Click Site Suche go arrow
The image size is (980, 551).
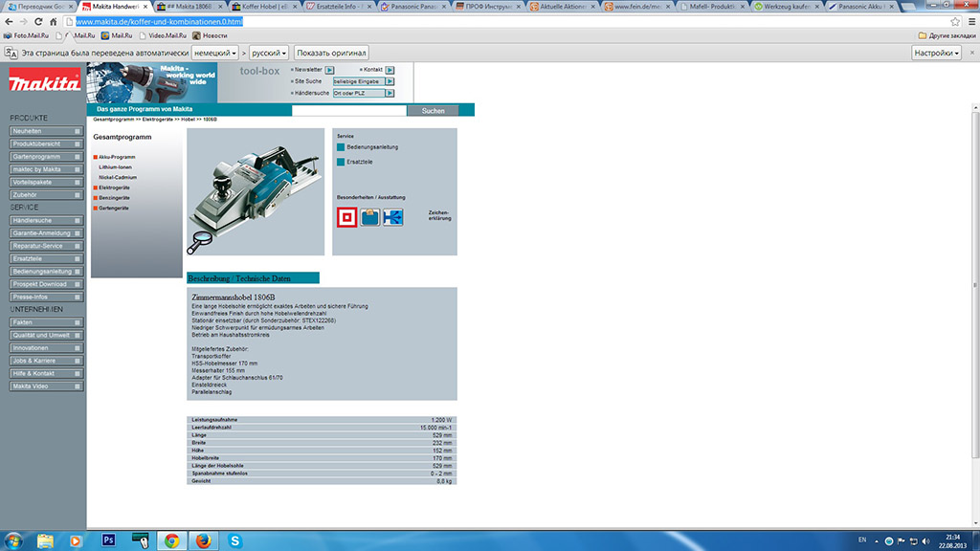[x=390, y=81]
